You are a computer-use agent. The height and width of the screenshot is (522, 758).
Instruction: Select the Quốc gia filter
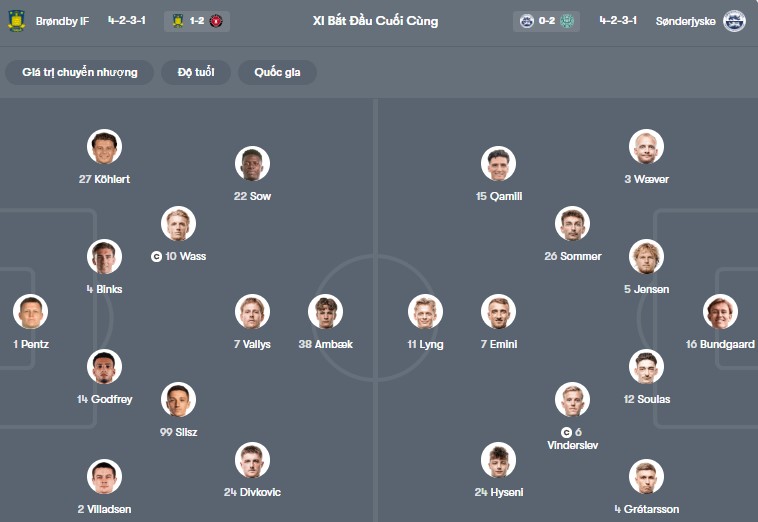coord(277,72)
